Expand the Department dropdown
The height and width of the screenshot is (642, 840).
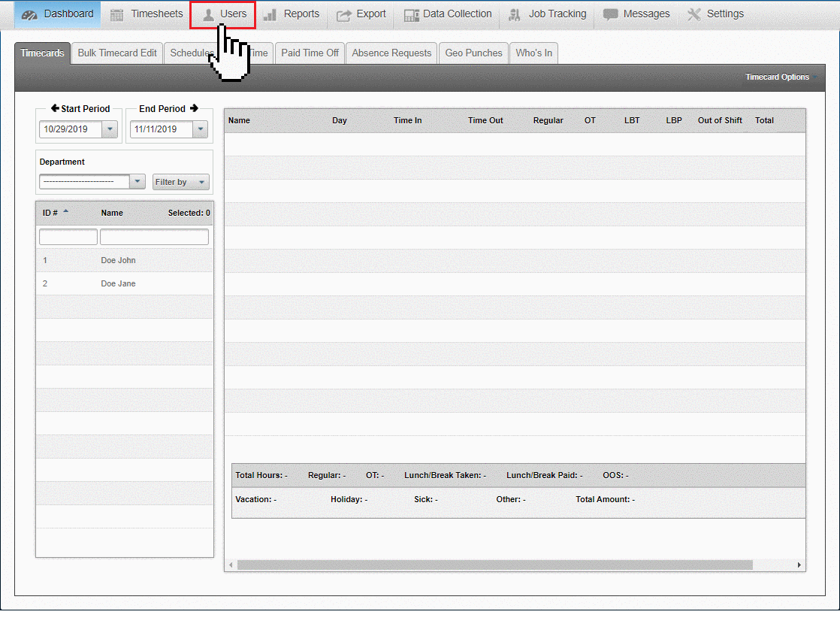point(137,181)
